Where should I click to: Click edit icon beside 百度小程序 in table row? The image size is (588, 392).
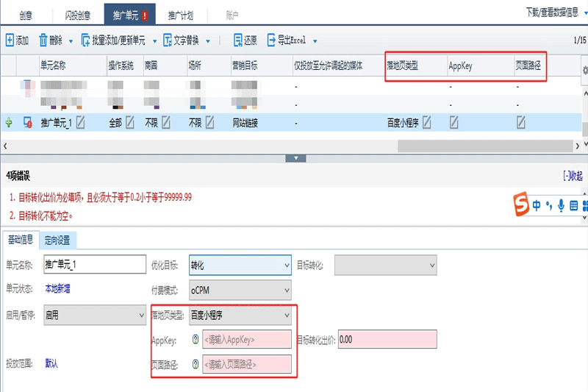(x=426, y=123)
